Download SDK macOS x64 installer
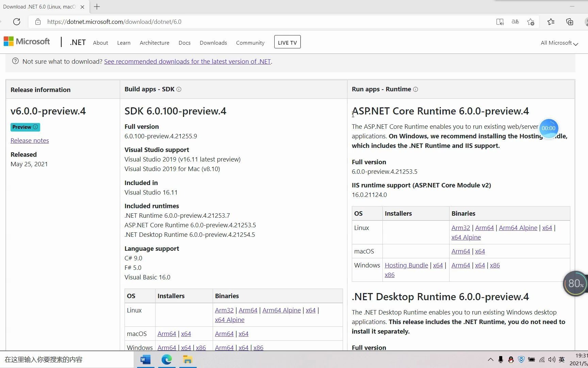 [186, 334]
